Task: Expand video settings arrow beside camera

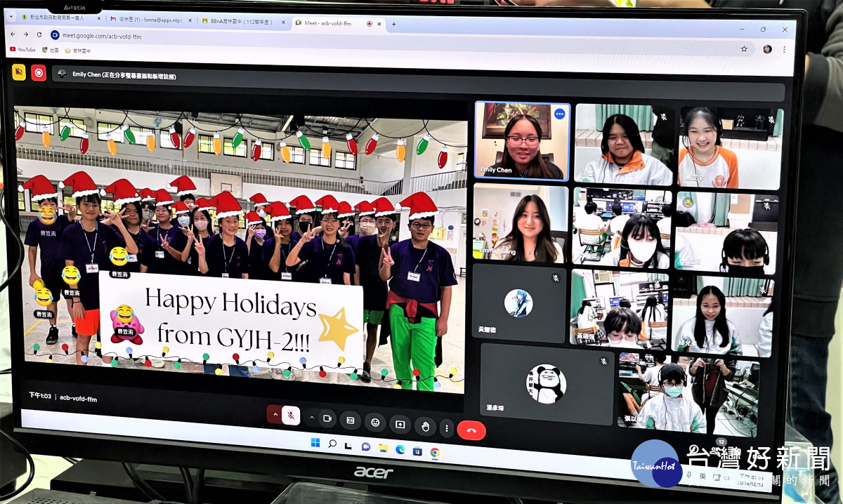Action: coord(311,418)
